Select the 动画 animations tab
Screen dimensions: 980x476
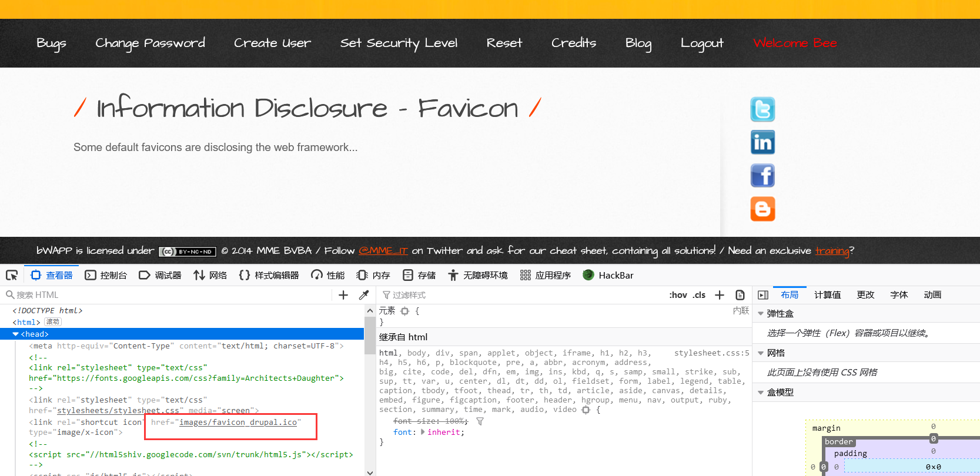932,295
